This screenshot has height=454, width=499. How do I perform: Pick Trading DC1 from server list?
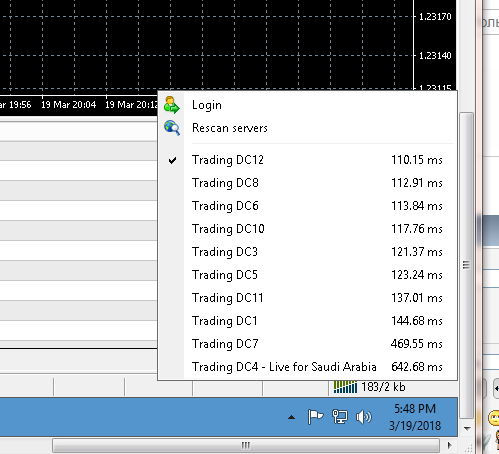307,321
